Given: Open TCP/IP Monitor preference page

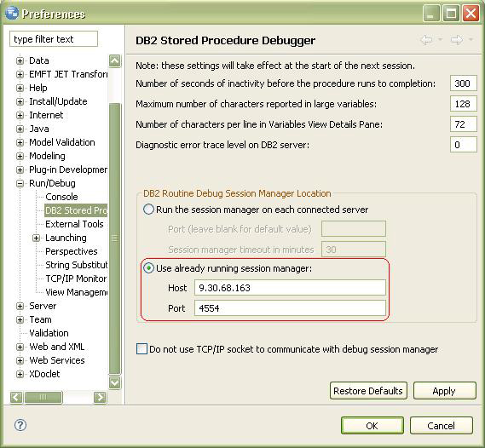Looking at the screenshot, I should coord(76,279).
